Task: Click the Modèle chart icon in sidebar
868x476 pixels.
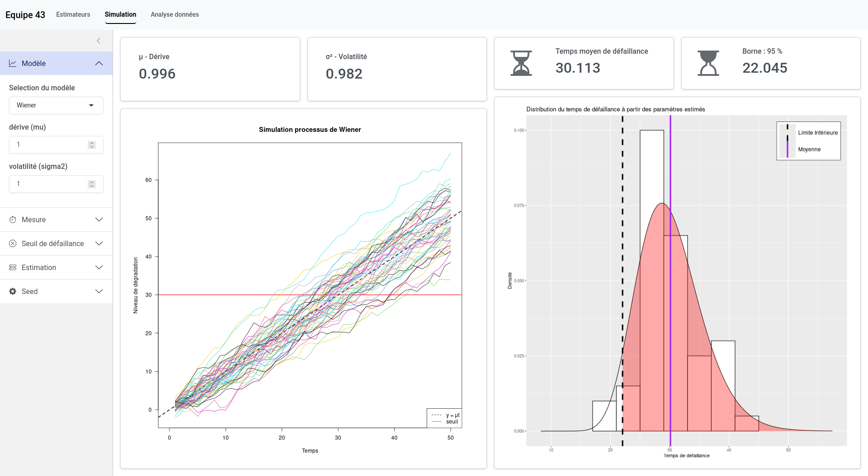Action: [x=13, y=63]
